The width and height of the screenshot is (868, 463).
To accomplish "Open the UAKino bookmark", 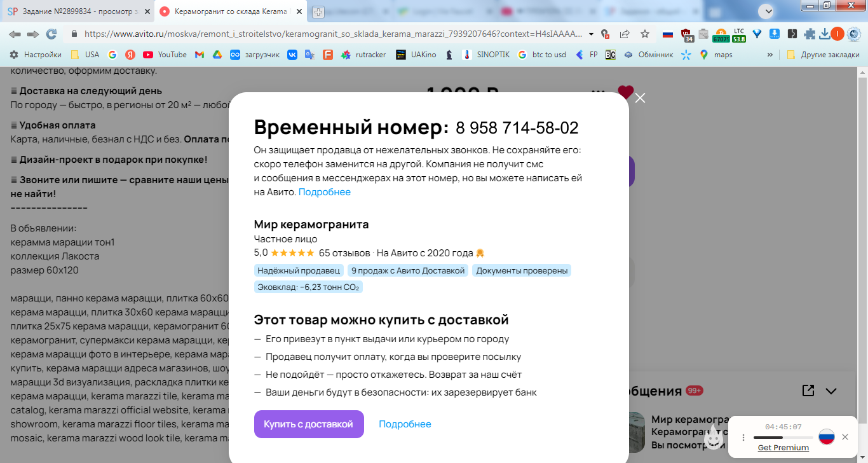I will [x=416, y=55].
